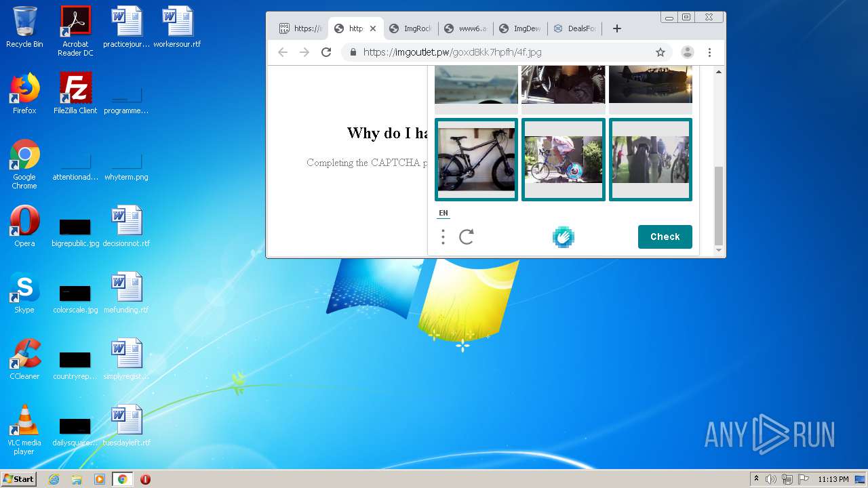Switch to the www6 tab

[466, 28]
